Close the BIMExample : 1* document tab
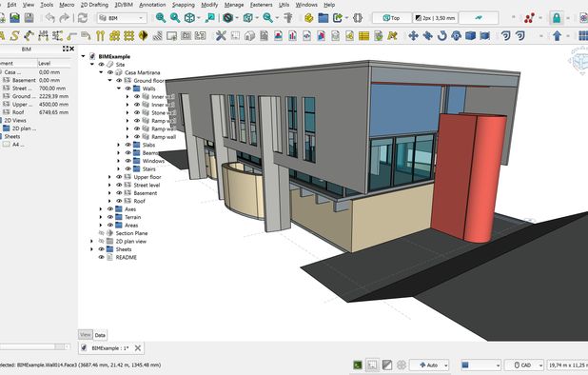 pyautogui.click(x=138, y=348)
